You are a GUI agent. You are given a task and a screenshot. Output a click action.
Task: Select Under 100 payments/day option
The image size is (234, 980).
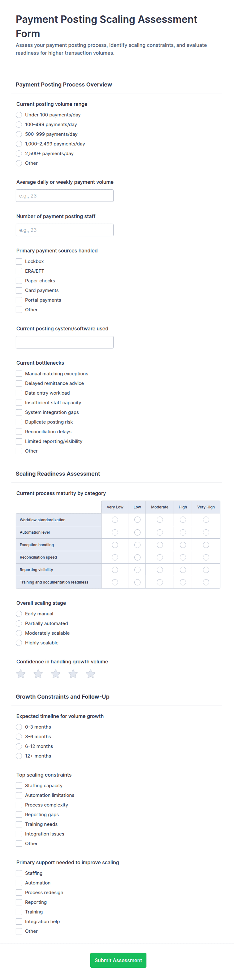click(x=19, y=115)
